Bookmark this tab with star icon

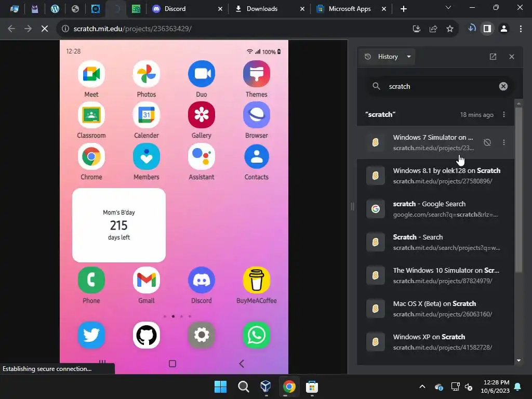tap(450, 29)
